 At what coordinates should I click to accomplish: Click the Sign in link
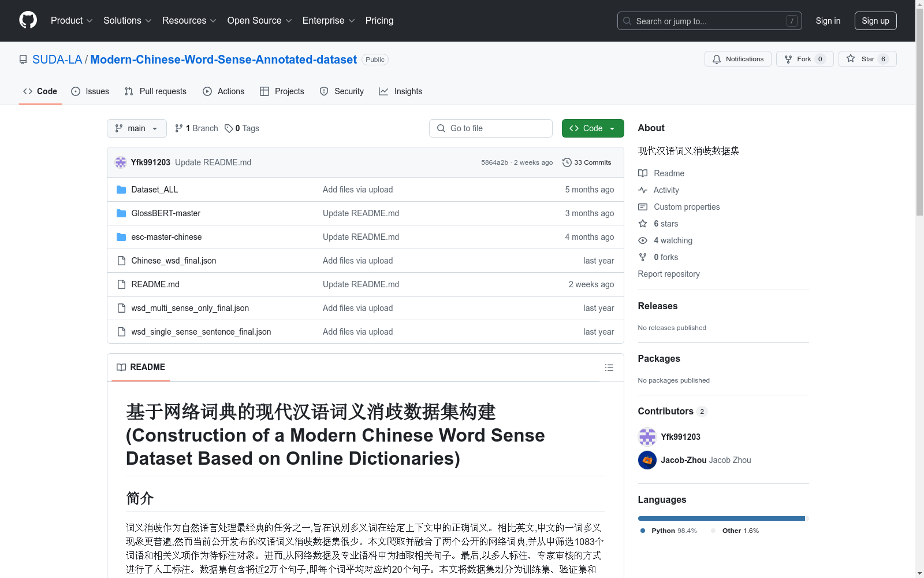pos(828,21)
